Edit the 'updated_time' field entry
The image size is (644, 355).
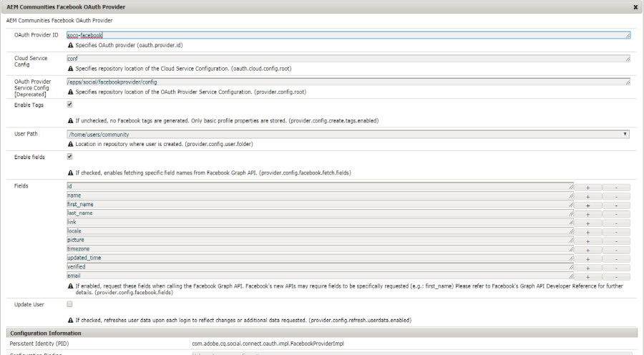pyautogui.click(x=320, y=258)
